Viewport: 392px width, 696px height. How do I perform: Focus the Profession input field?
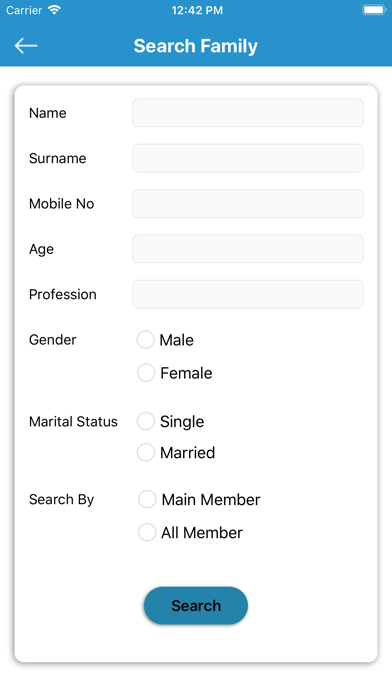248,294
